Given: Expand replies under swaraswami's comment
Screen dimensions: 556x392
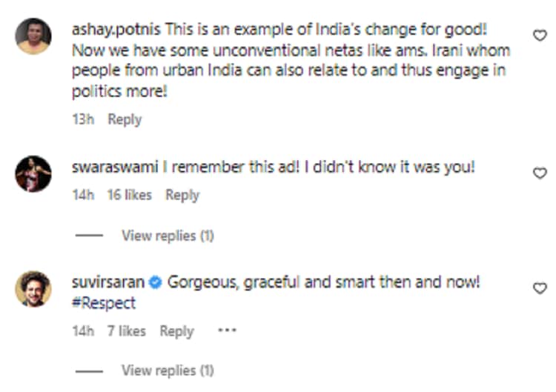Looking at the screenshot, I should tap(168, 236).
